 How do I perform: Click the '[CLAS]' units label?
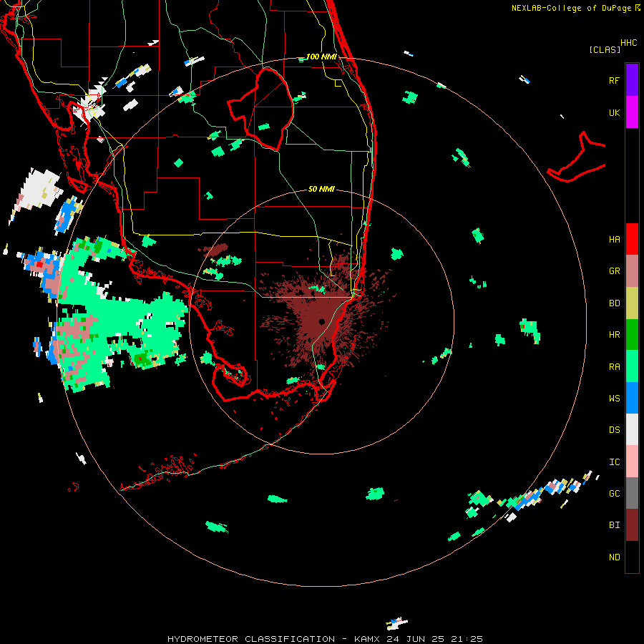pos(605,49)
